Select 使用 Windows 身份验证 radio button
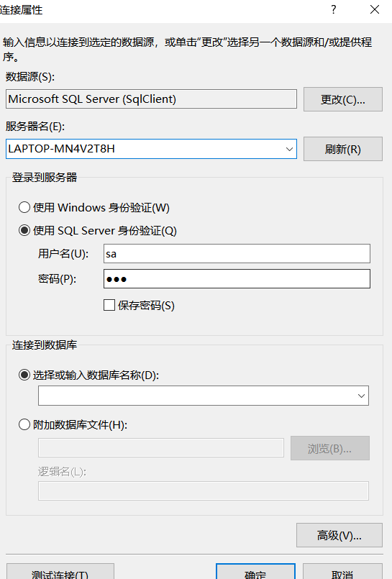392x579 pixels. [x=24, y=207]
